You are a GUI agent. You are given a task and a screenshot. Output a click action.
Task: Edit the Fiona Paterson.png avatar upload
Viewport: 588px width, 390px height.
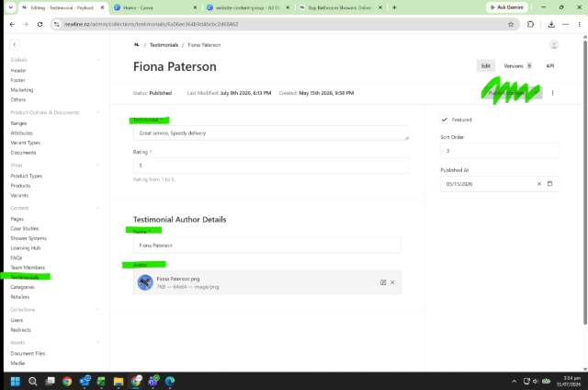coord(383,282)
